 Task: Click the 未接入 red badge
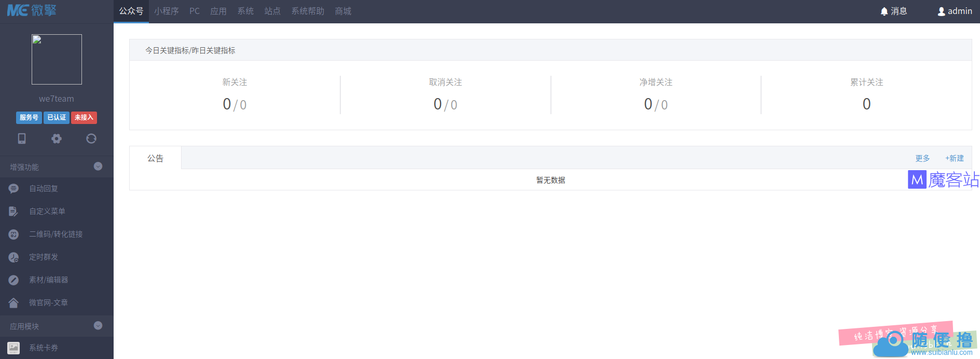click(84, 118)
